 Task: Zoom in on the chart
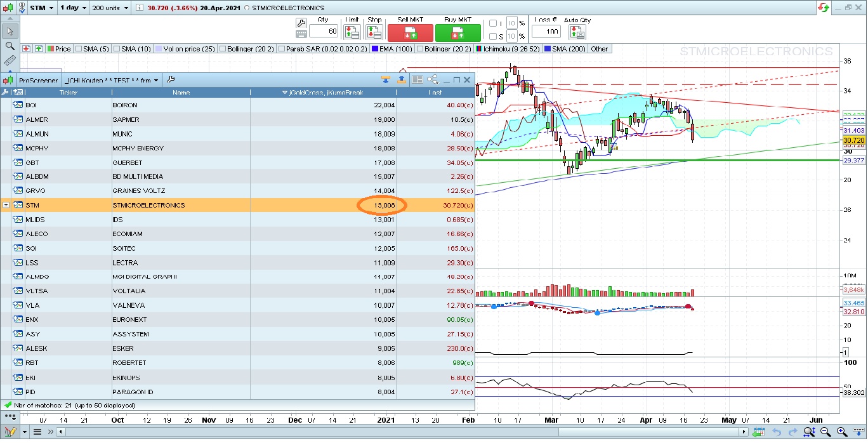842,432
